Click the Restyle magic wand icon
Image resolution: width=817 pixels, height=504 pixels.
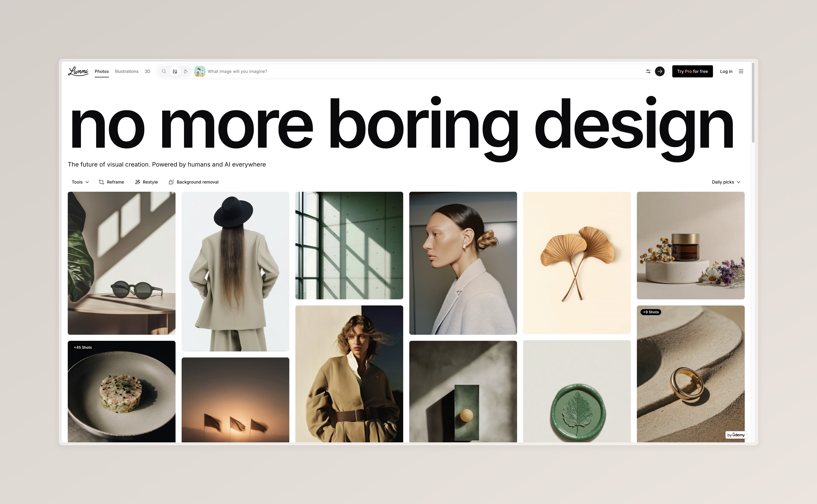[x=137, y=182]
